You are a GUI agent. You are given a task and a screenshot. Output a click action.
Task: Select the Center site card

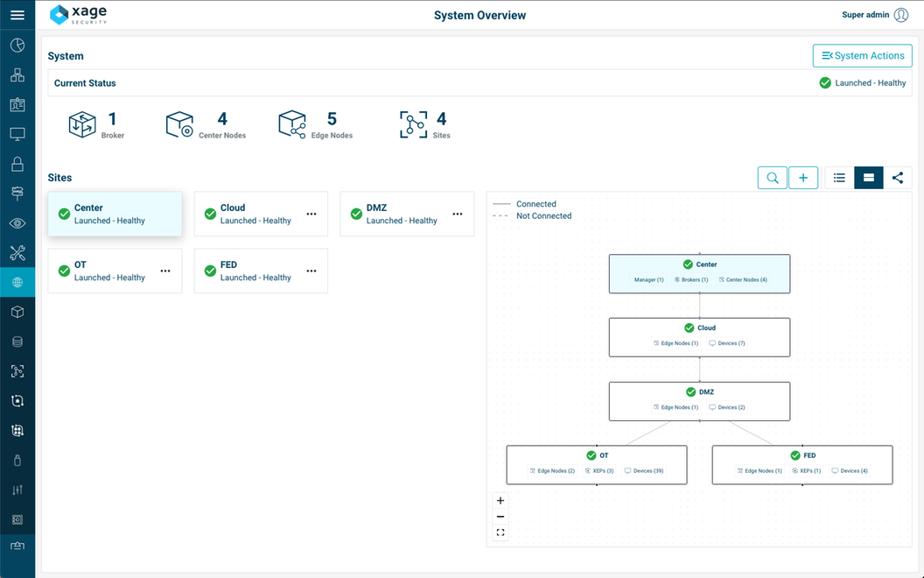(x=115, y=214)
